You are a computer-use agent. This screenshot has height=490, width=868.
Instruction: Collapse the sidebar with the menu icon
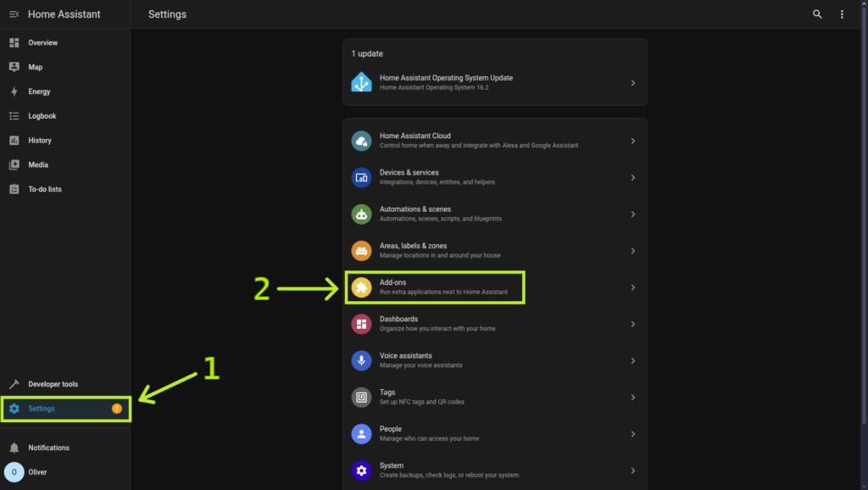point(14,14)
